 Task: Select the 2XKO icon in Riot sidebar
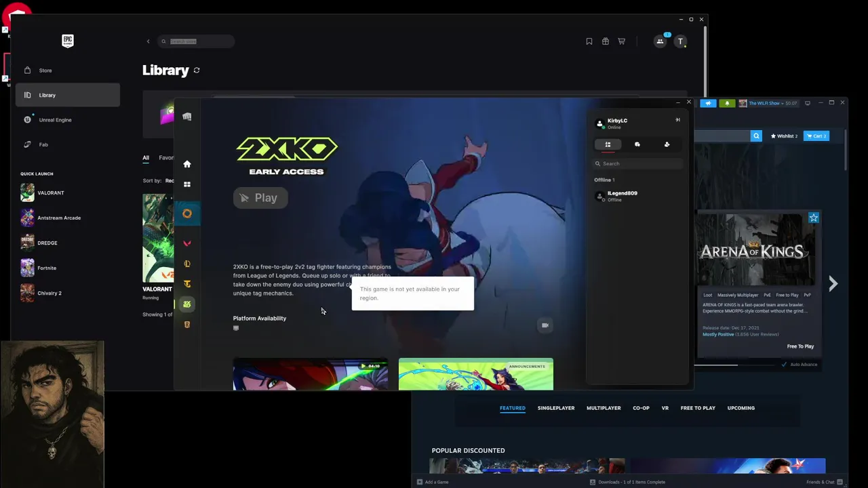pyautogui.click(x=187, y=304)
